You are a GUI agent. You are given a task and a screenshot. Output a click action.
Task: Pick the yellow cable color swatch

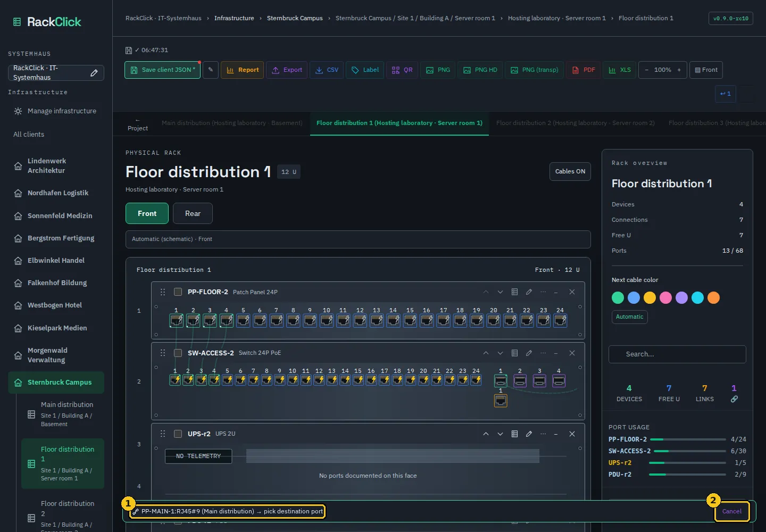(x=650, y=297)
